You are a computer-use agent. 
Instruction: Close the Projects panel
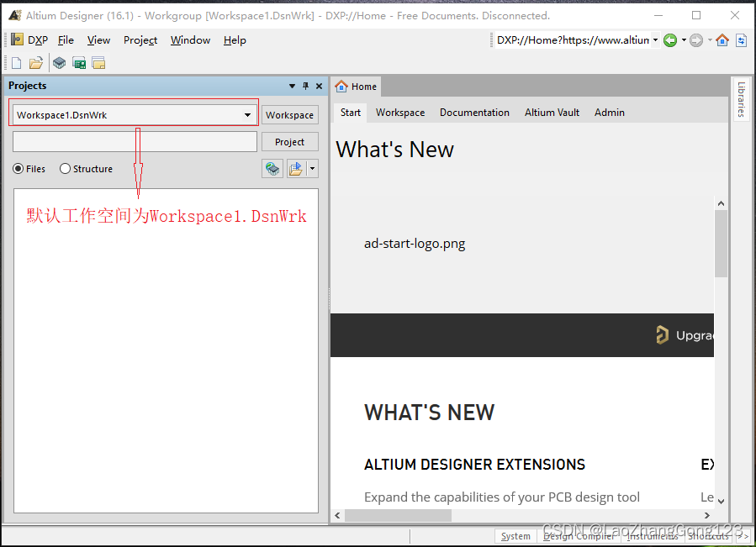[x=319, y=86]
